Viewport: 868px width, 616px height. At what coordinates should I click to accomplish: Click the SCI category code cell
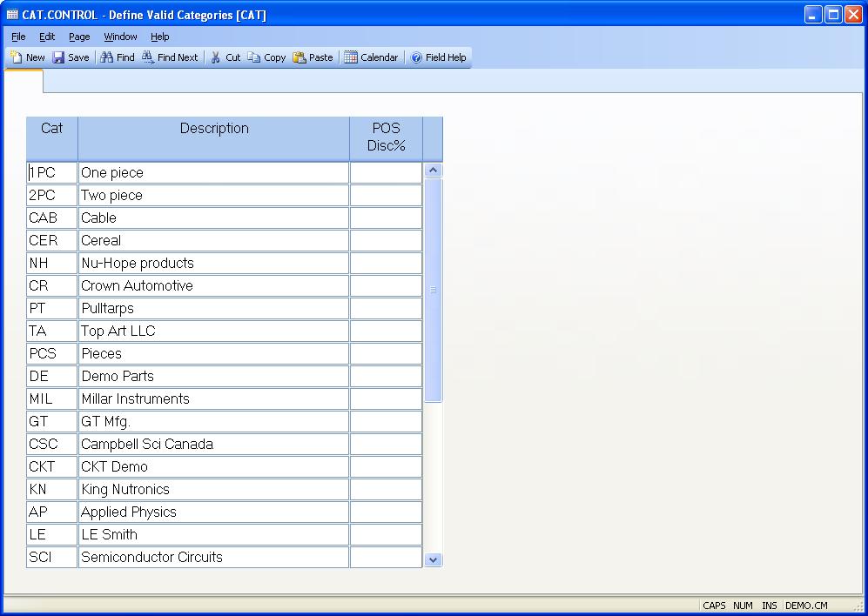52,558
